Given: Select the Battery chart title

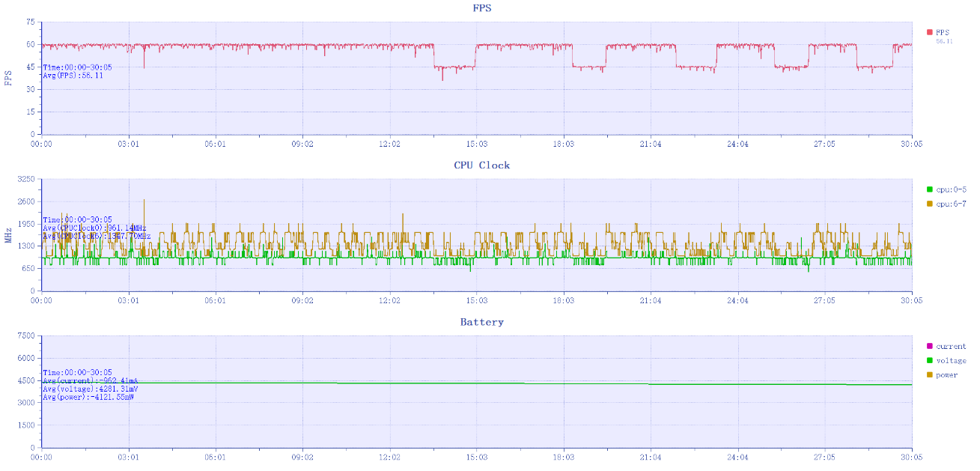Looking at the screenshot, I should click(x=481, y=322).
